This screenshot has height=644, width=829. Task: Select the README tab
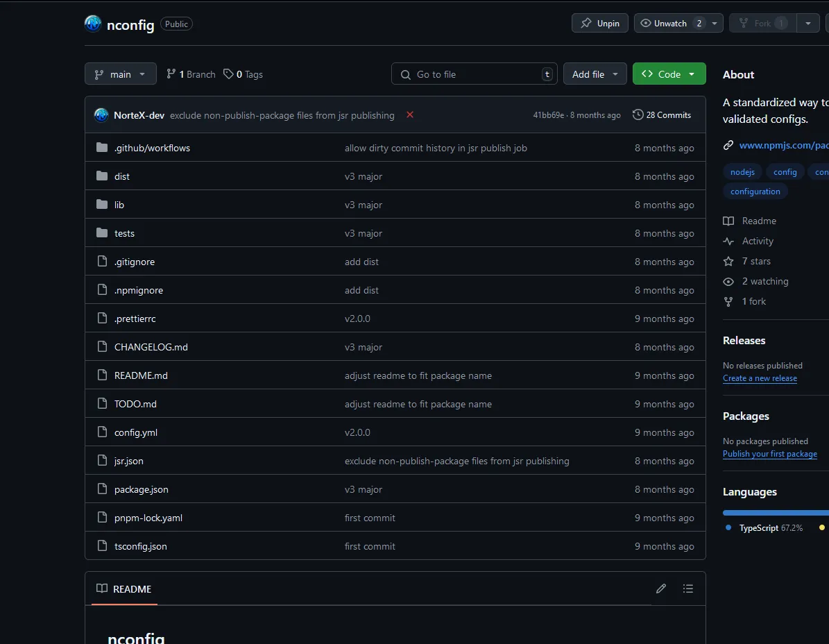point(124,588)
